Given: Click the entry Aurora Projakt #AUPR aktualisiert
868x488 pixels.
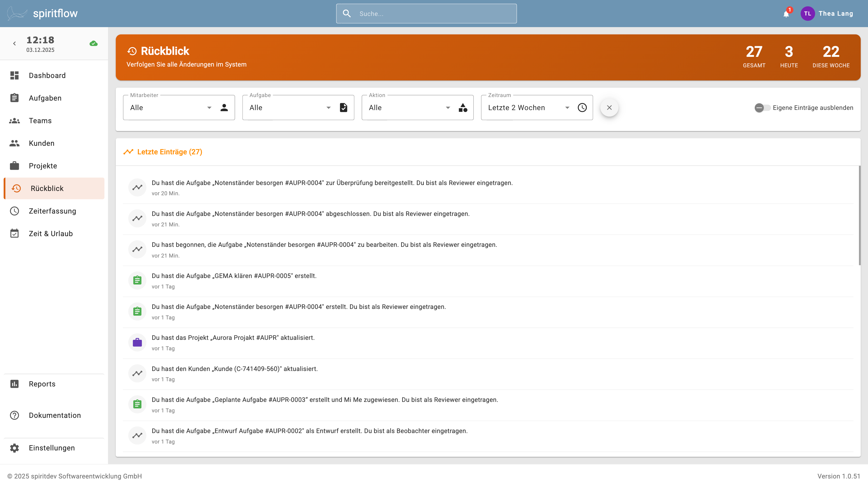Looking at the screenshot, I should (x=488, y=343).
